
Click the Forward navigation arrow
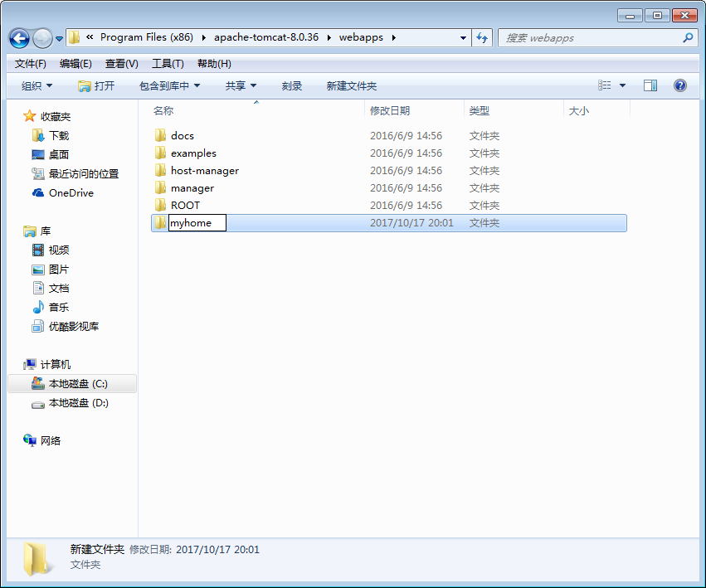[43, 38]
